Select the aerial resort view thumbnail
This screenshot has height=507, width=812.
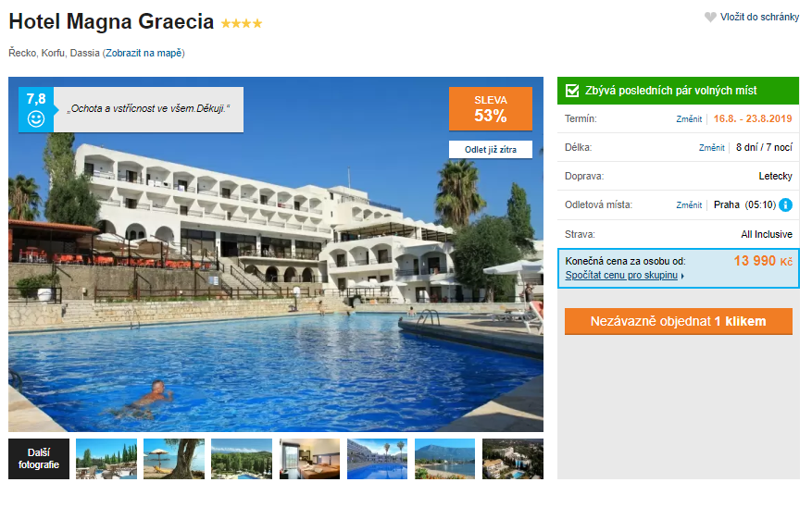tap(513, 459)
